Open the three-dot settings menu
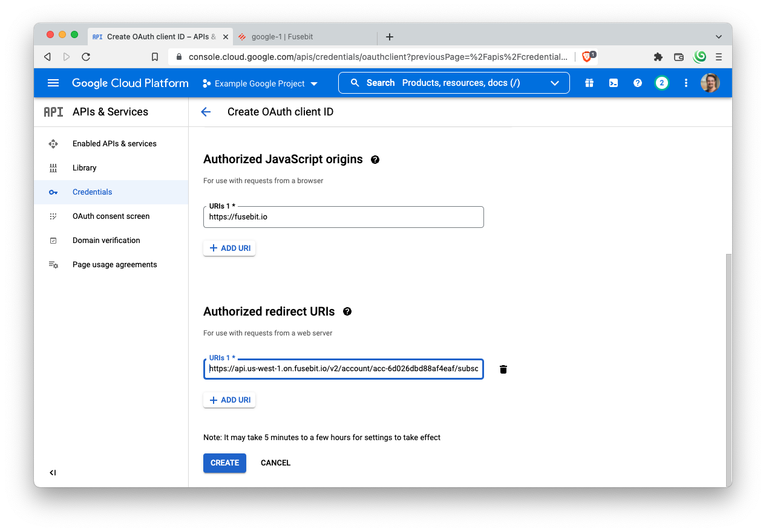766x532 pixels. tap(686, 83)
